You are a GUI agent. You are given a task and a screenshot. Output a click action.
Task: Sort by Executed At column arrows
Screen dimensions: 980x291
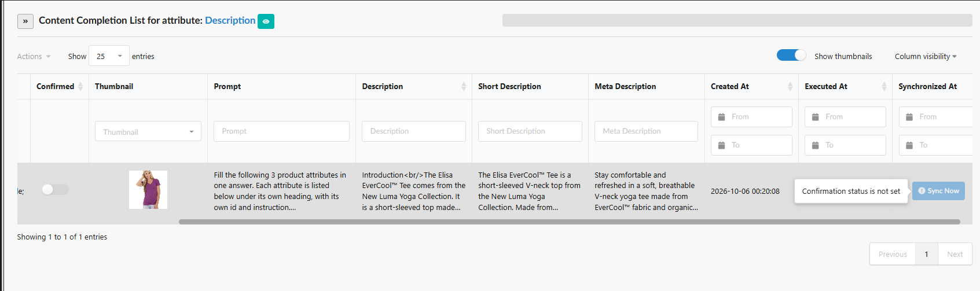[884, 86]
